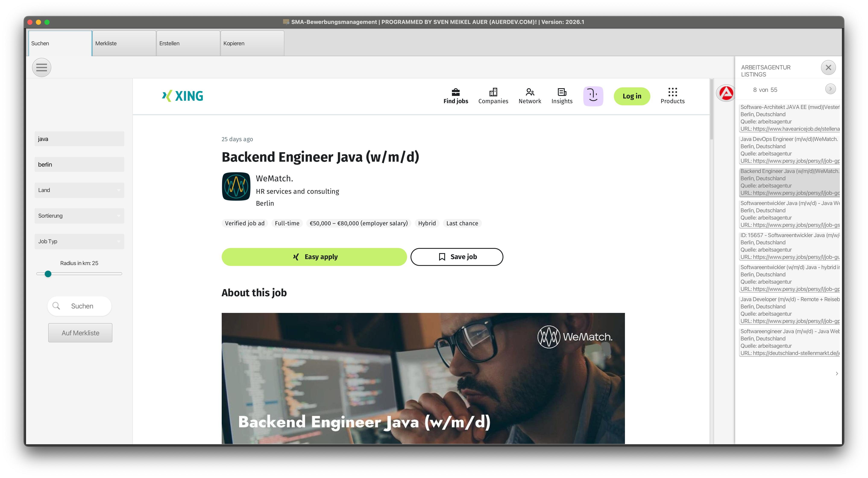868x478 pixels.
Task: Click the WeMatch. company name link
Action: click(274, 178)
